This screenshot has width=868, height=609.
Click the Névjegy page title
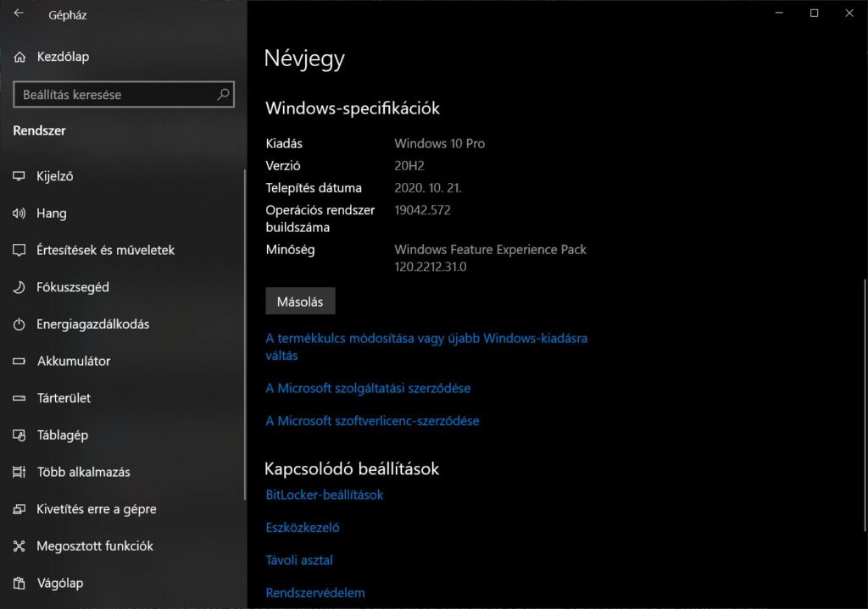click(304, 58)
